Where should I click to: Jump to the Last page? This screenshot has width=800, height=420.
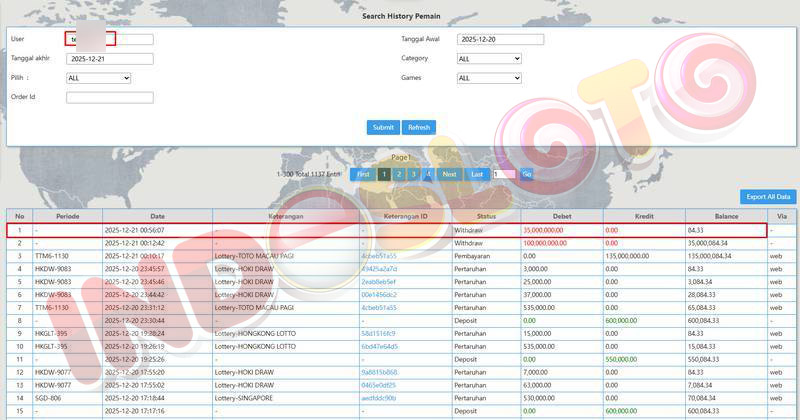pos(477,174)
